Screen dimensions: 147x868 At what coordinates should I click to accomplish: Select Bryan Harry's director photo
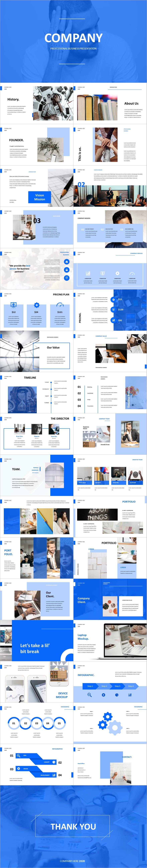pyautogui.click(x=20, y=429)
